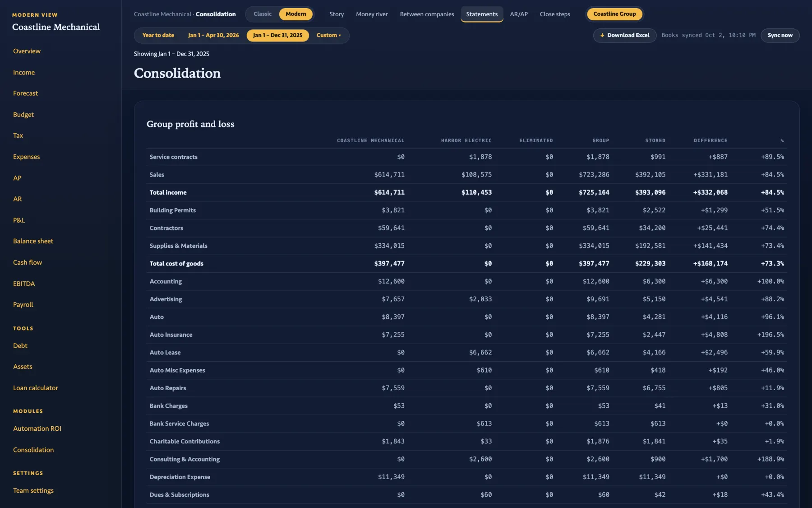Click the Sales group value $723,286
The image size is (812, 508).
tap(594, 175)
